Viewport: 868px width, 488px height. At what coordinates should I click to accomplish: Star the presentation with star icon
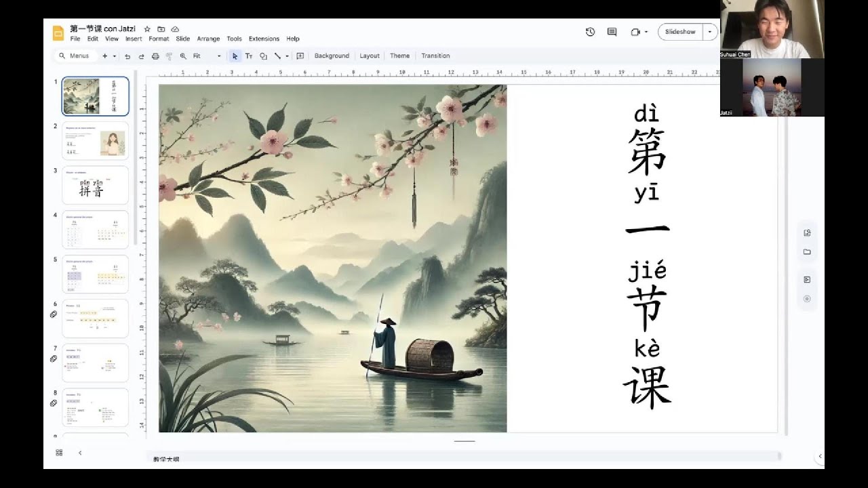pyautogui.click(x=147, y=29)
